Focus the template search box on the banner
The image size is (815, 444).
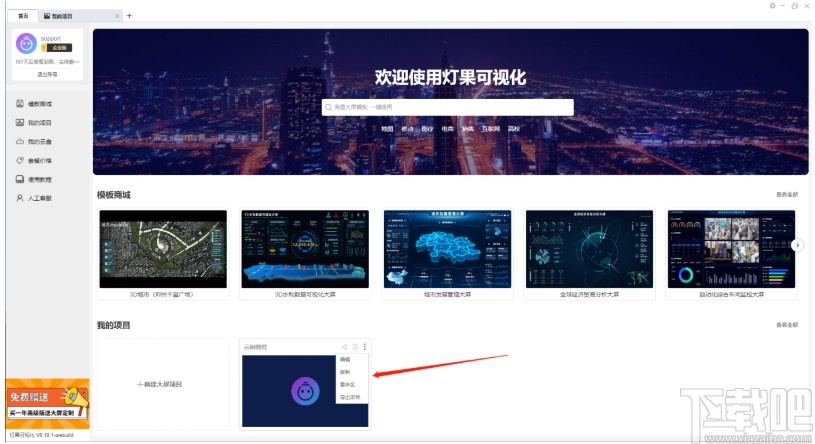click(448, 107)
